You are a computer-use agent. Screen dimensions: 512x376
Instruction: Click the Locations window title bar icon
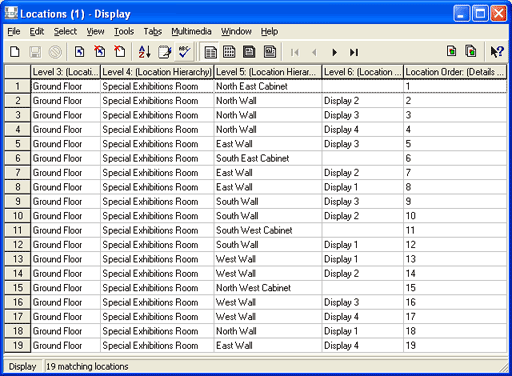tap(11, 13)
